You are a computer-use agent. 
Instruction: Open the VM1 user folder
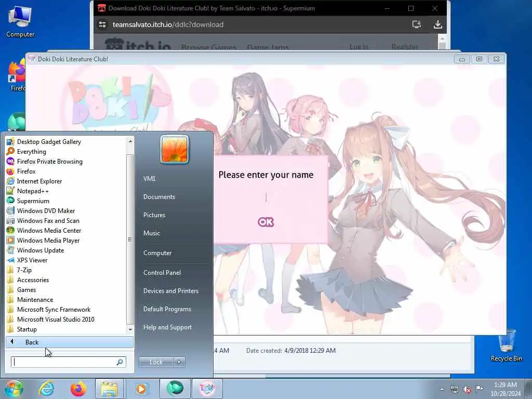click(149, 179)
